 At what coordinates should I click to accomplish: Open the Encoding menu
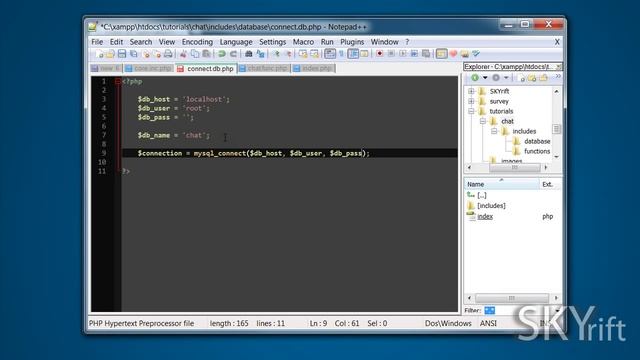(x=197, y=42)
